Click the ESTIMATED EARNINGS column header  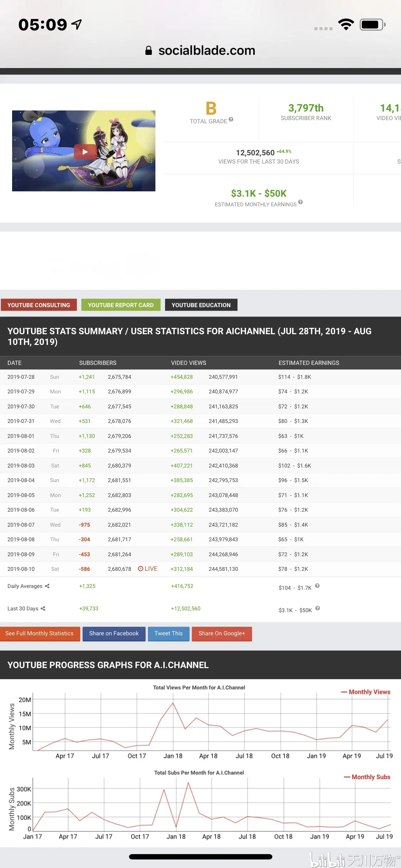(309, 363)
